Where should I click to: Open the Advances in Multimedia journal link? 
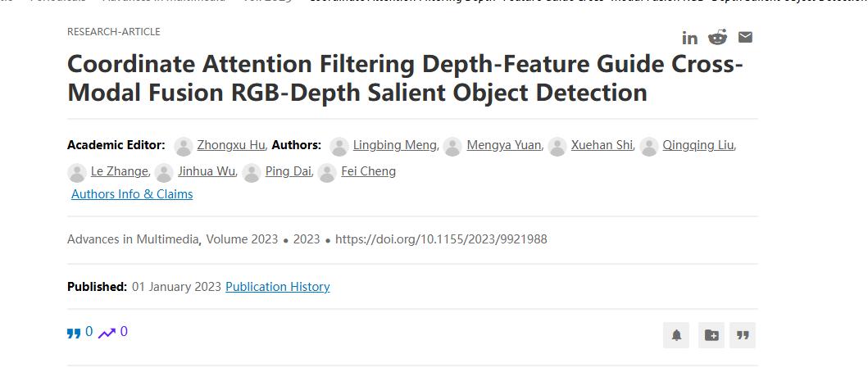[133, 239]
